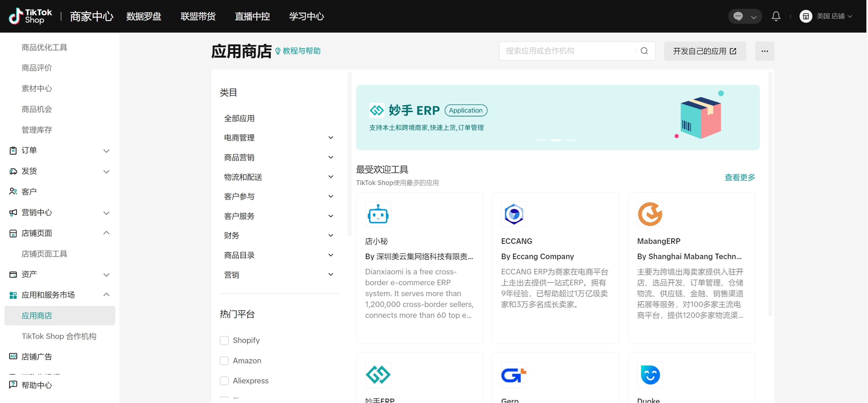Enable the Amazon platform filter
Screen dimensions: 868x403
[224, 361]
